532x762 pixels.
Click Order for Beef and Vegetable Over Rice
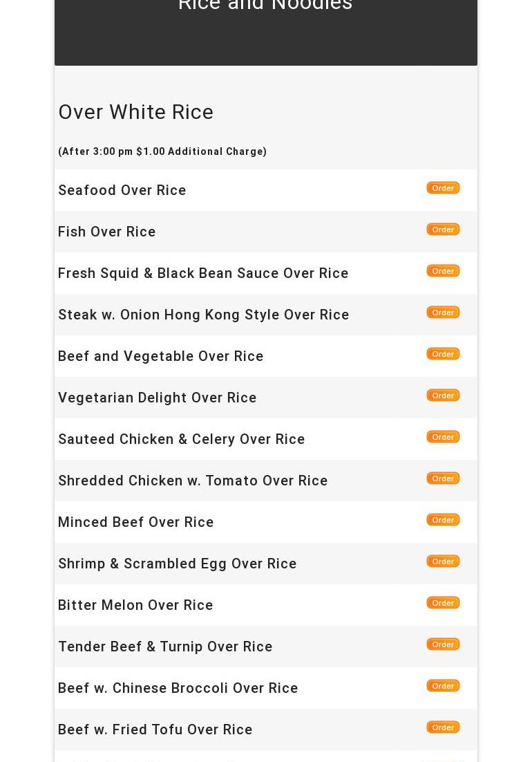click(443, 354)
